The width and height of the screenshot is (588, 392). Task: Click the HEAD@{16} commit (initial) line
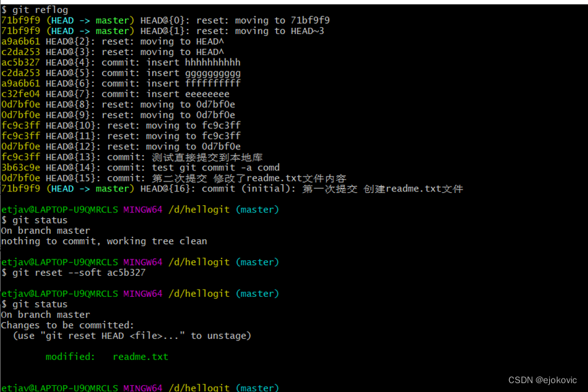point(232,188)
